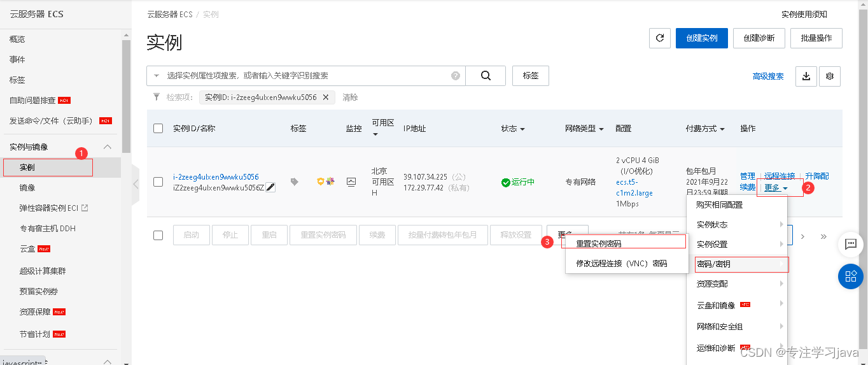
Task: Open the 网络类型 column filter dropdown
Action: click(601, 129)
